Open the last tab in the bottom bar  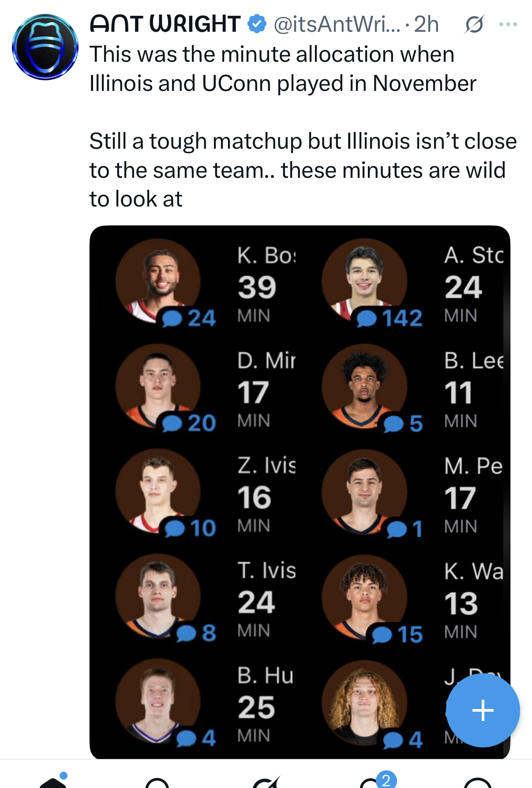[x=478, y=783]
